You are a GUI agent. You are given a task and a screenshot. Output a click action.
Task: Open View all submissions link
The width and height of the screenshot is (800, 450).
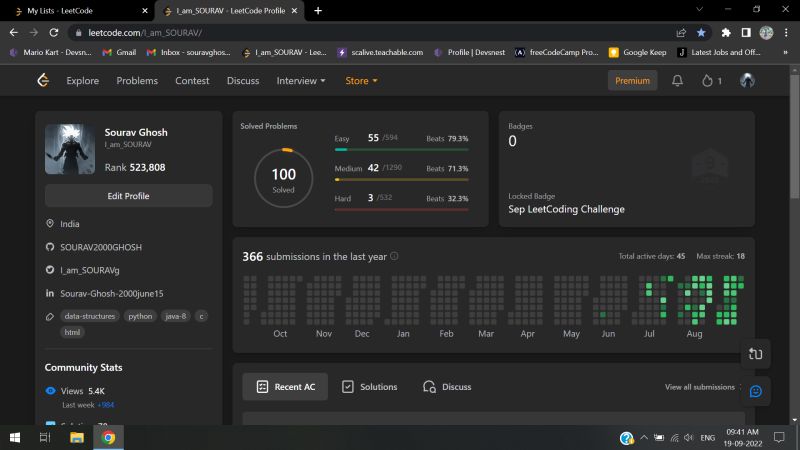[700, 387]
